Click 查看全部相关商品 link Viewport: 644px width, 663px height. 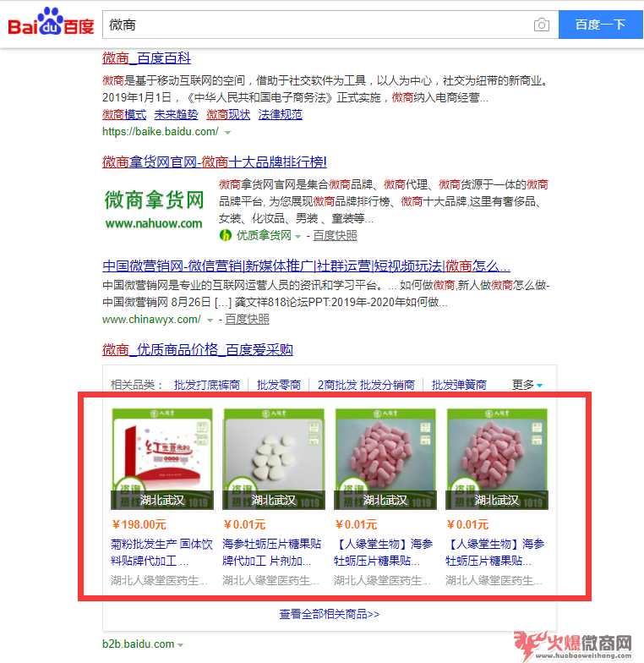click(330, 614)
